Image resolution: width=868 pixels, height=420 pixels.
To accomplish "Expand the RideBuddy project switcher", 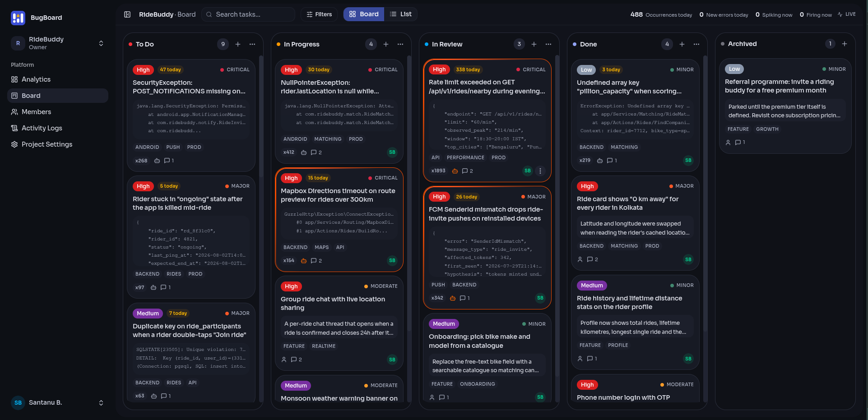I will 58,43.
